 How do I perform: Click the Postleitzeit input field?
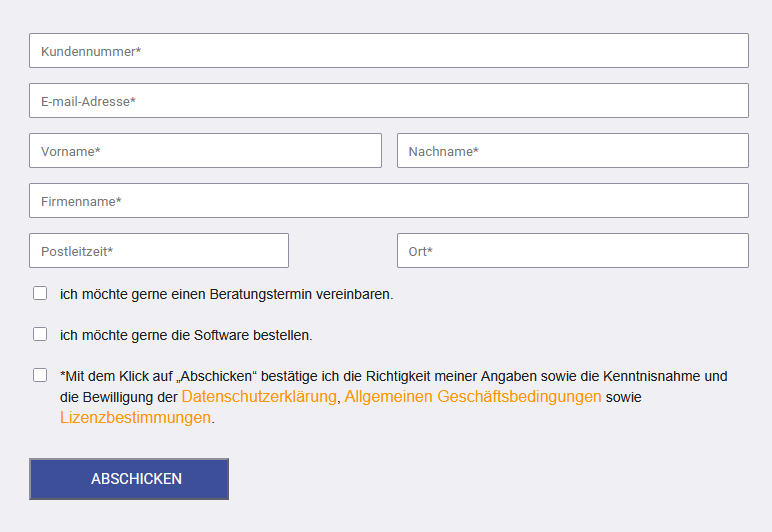coord(159,251)
